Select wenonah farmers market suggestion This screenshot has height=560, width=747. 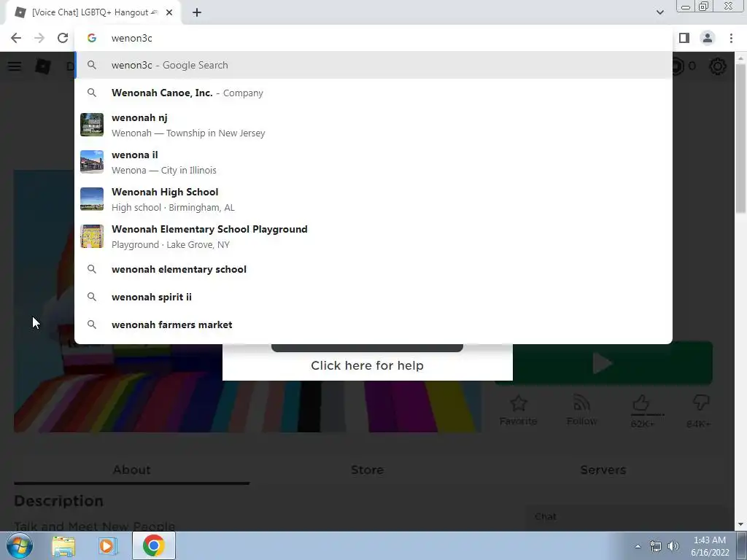point(373,324)
